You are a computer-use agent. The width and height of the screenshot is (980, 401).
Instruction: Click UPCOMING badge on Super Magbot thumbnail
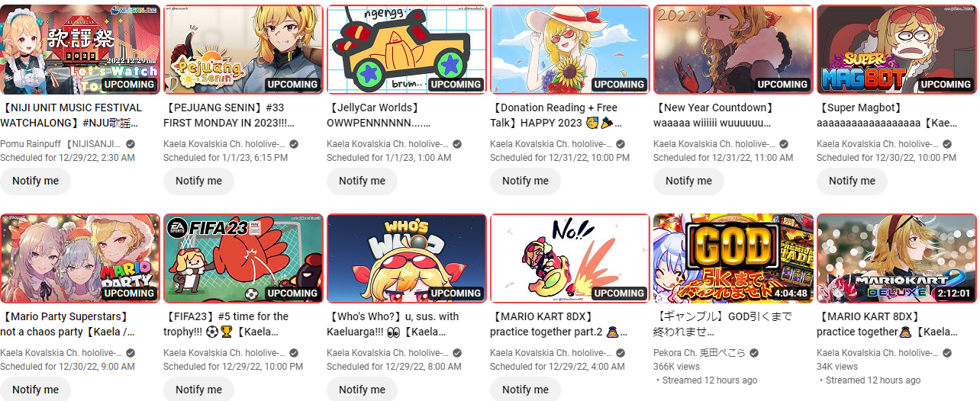tap(946, 85)
